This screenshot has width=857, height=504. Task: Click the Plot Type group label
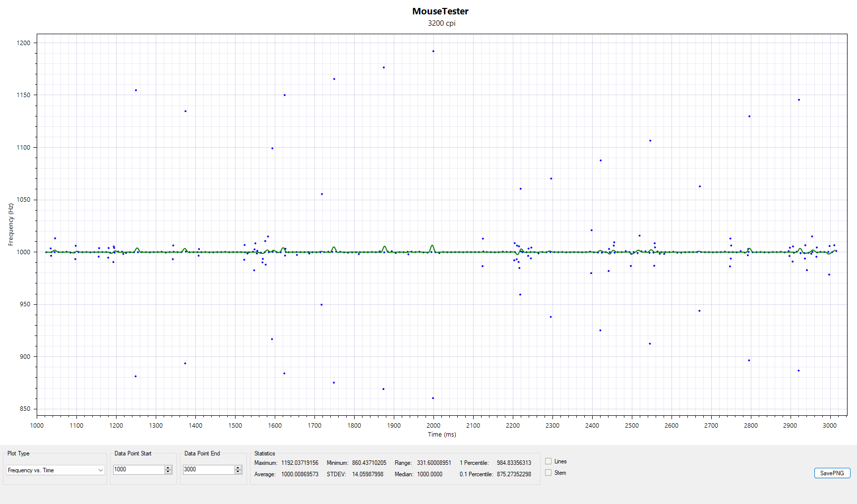(x=18, y=453)
